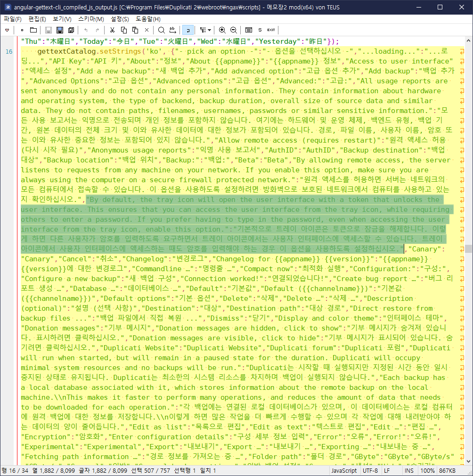The image size is (473, 476).
Task: Toggle INS insert mode indicator
Action: click(409, 470)
